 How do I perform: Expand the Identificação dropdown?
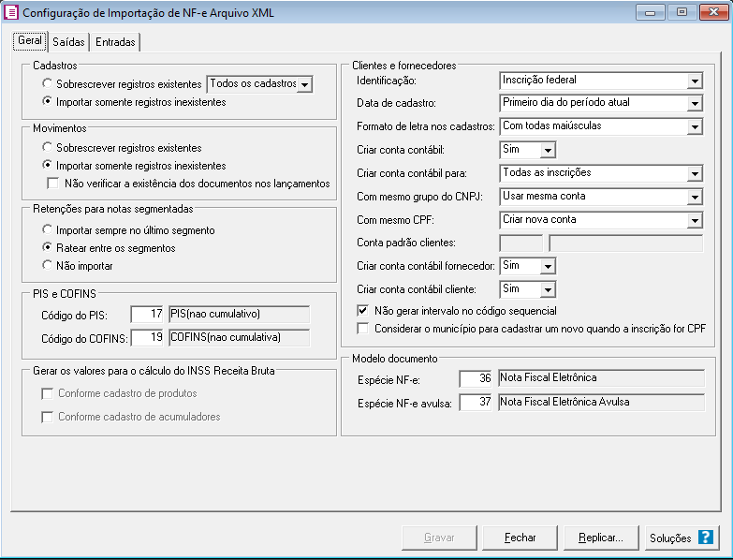[694, 81]
